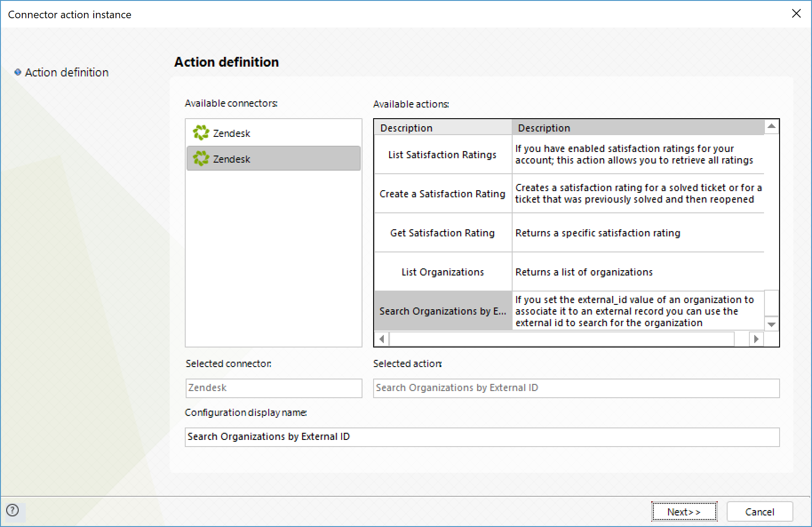The height and width of the screenshot is (527, 812).
Task: Open help using the question mark icon
Action: click(13, 510)
